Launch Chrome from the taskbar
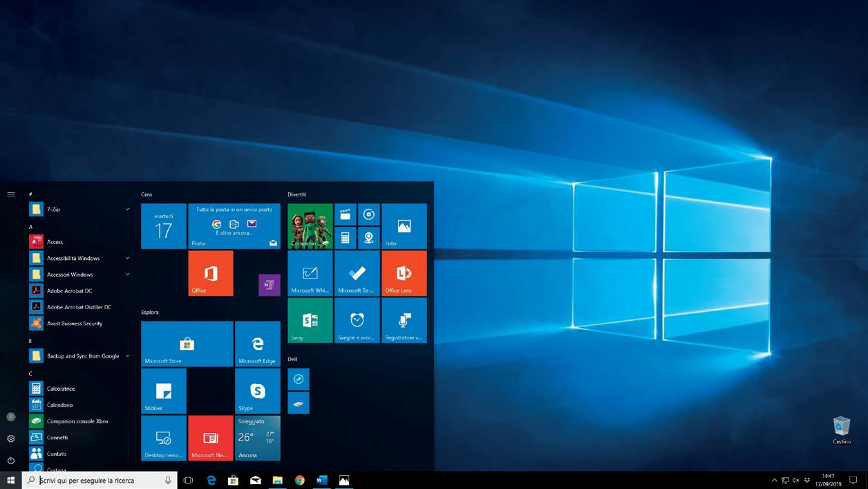This screenshot has width=868, height=489. (299, 480)
